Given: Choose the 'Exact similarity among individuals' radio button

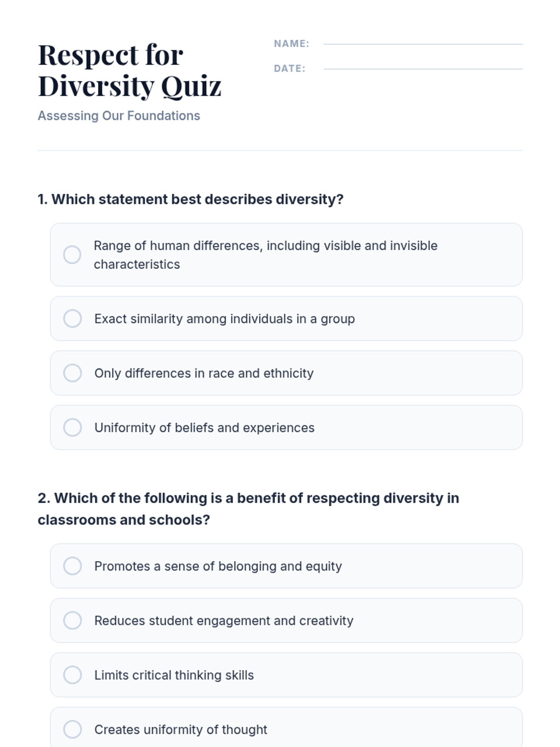Looking at the screenshot, I should click(x=72, y=318).
